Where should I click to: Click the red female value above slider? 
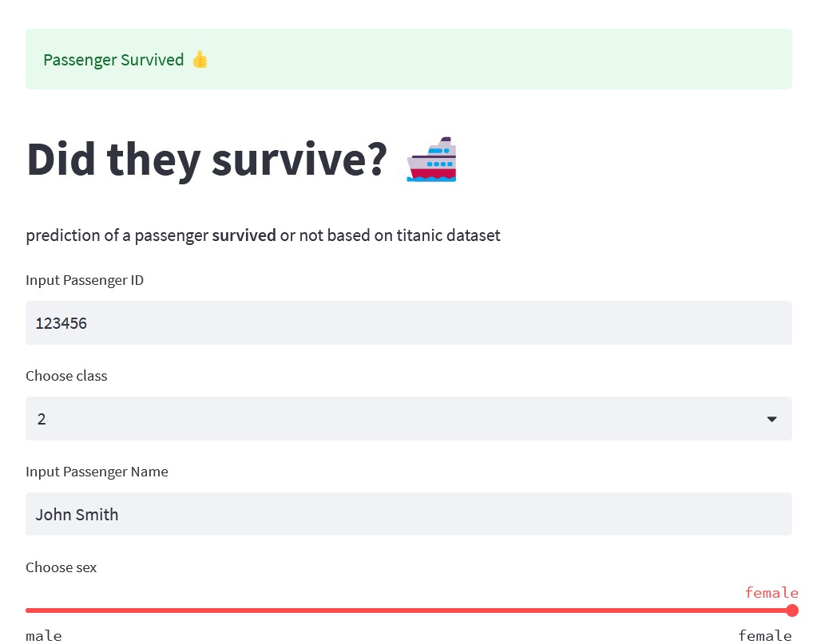[x=771, y=592]
